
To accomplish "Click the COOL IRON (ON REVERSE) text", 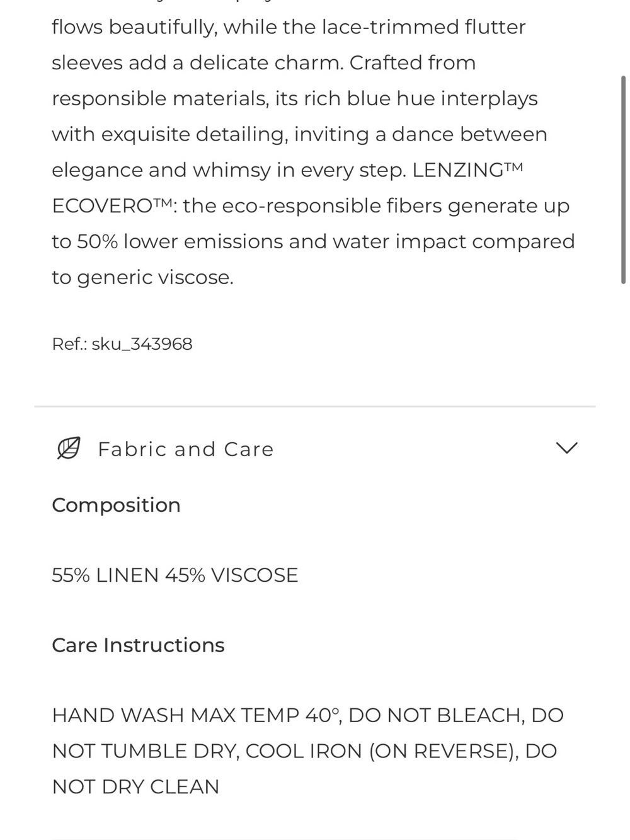I will [379, 751].
